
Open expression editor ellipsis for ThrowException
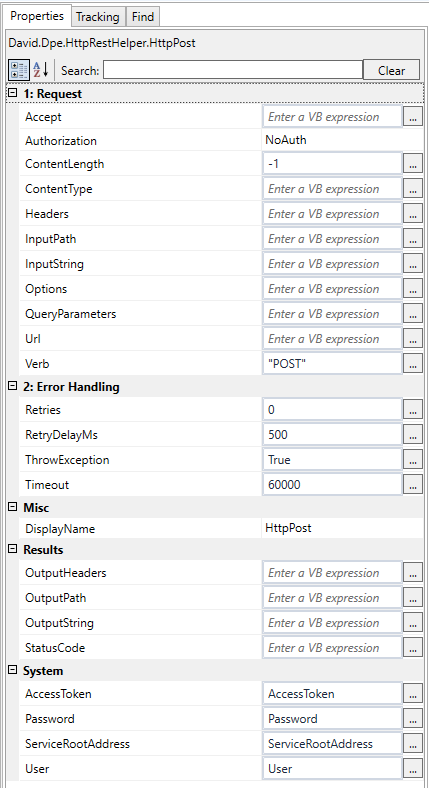coord(412,460)
